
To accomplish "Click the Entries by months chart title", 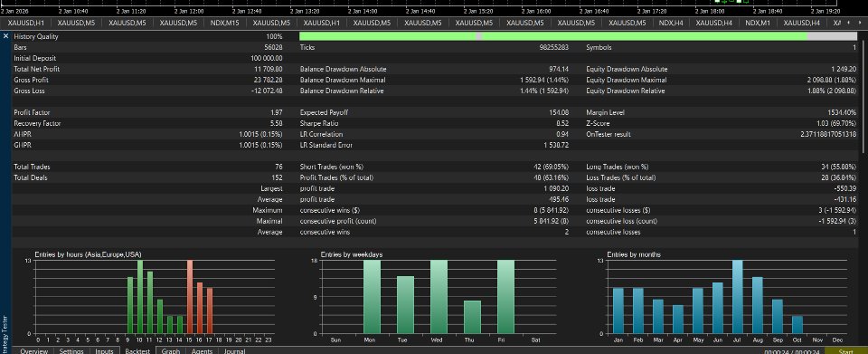I will pos(633,254).
